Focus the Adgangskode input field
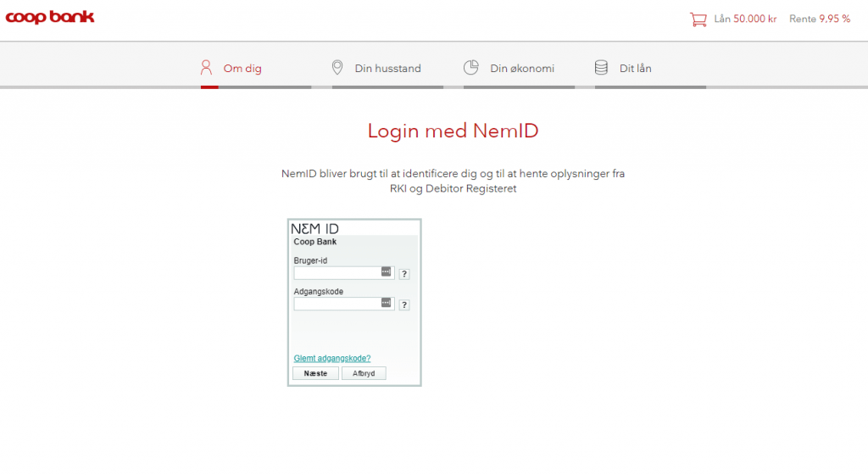The height and width of the screenshot is (475, 868). tap(344, 304)
